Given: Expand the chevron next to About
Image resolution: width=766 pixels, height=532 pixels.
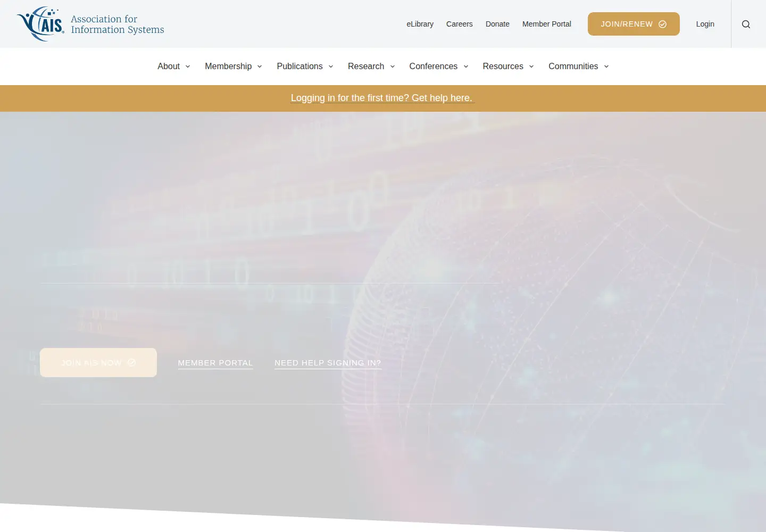Looking at the screenshot, I should (x=188, y=66).
